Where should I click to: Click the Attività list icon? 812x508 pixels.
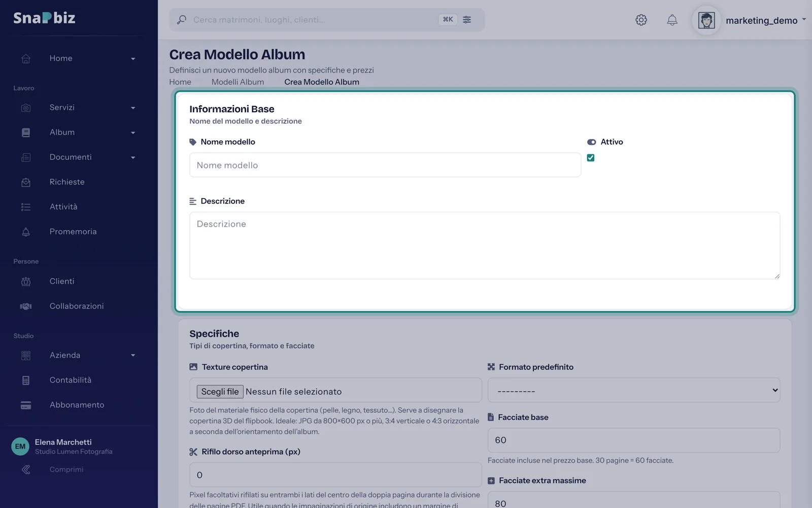coord(26,207)
